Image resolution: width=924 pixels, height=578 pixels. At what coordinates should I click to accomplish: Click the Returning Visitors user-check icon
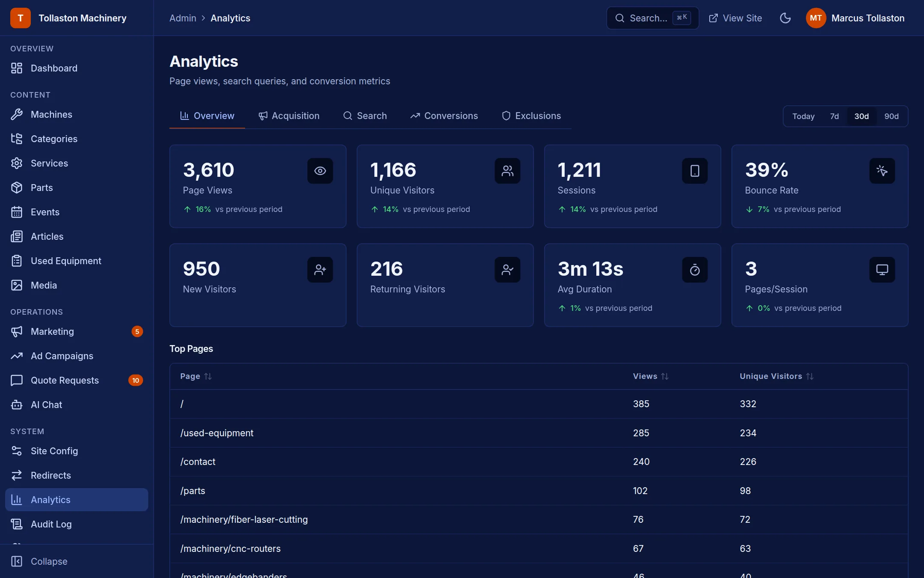[x=507, y=270]
